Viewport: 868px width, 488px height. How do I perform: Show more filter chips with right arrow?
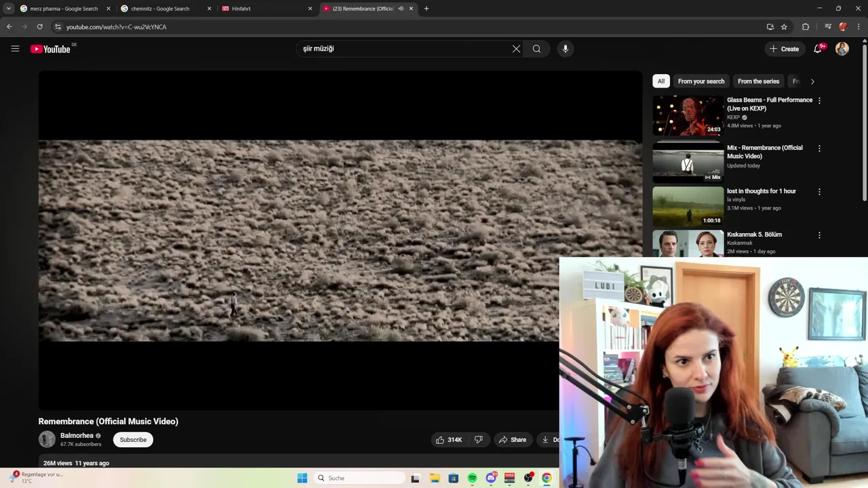click(x=812, y=81)
